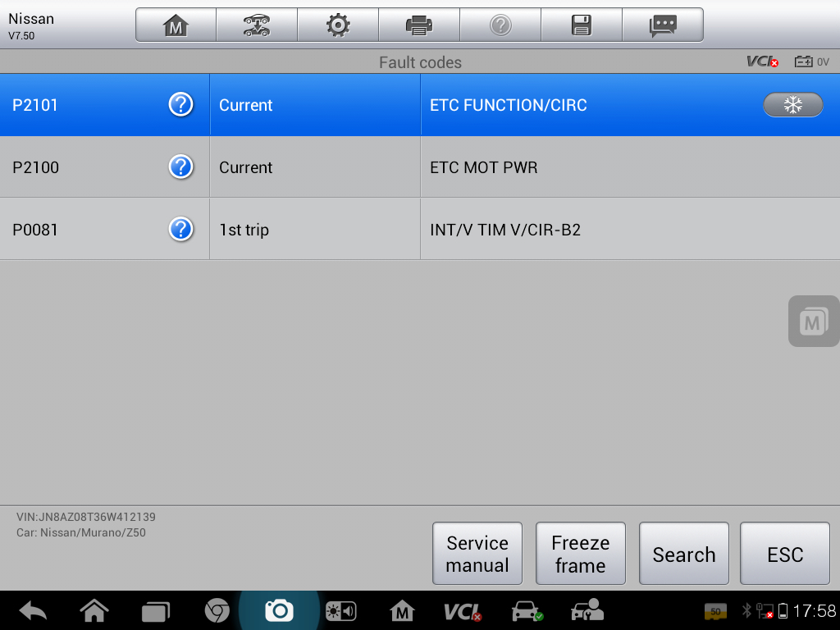
Task: Click the Nissan V7.50 label
Action: 31,25
